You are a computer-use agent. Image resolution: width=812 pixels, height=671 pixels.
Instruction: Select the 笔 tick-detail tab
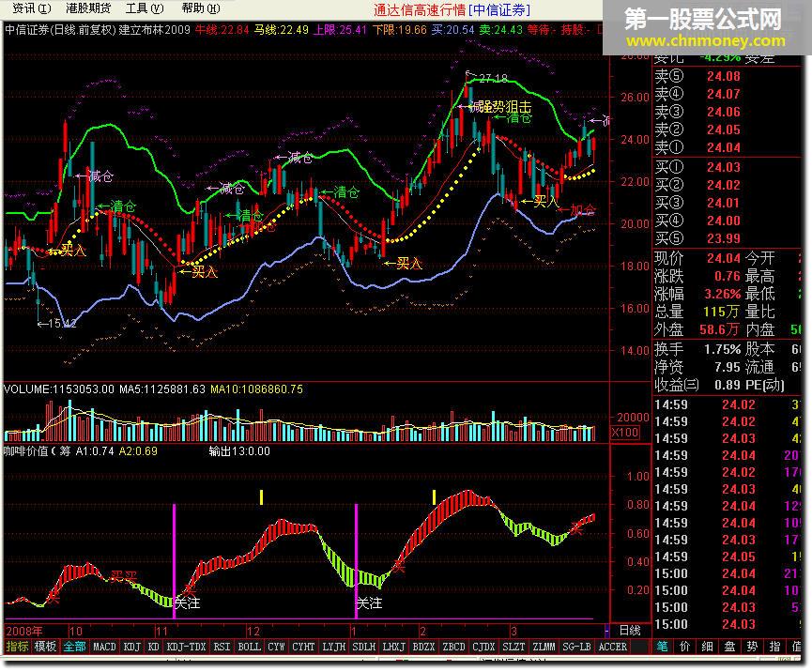coord(663,647)
